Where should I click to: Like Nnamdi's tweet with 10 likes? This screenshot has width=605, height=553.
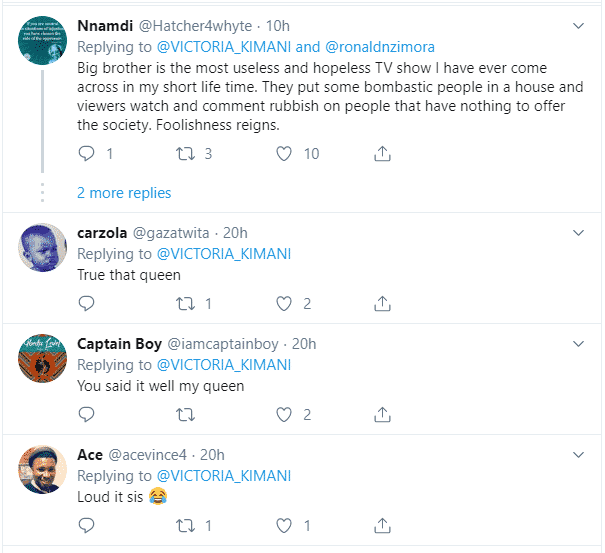tap(284, 154)
